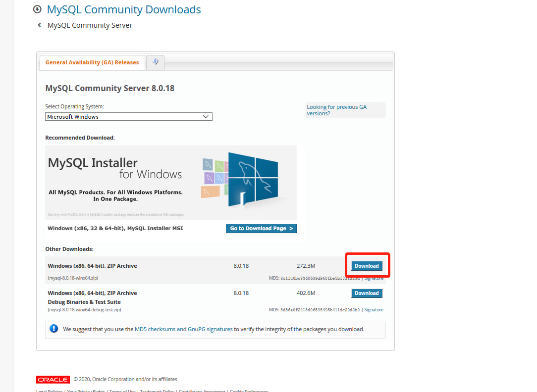The width and height of the screenshot is (537, 392).
Task: Click the MySQL Community Server 8.0.18 heading
Action: click(110, 88)
